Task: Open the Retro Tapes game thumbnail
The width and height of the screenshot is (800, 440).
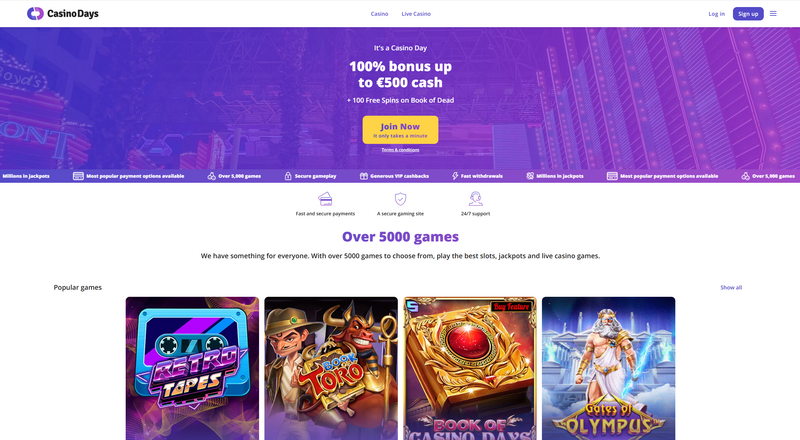Action: [x=192, y=369]
